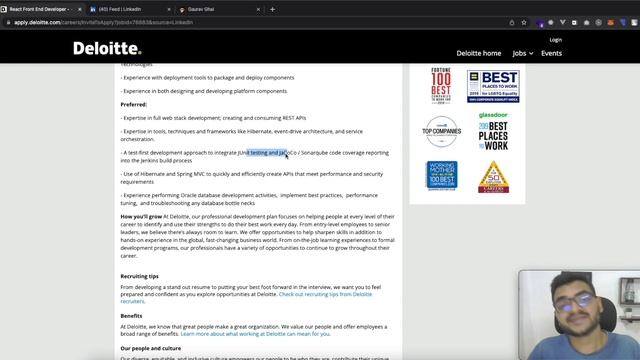Expand the Jobs dropdown menu

pos(523,53)
